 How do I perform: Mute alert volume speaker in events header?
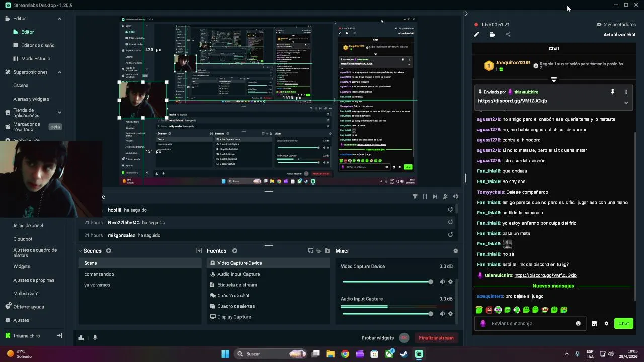point(455,197)
